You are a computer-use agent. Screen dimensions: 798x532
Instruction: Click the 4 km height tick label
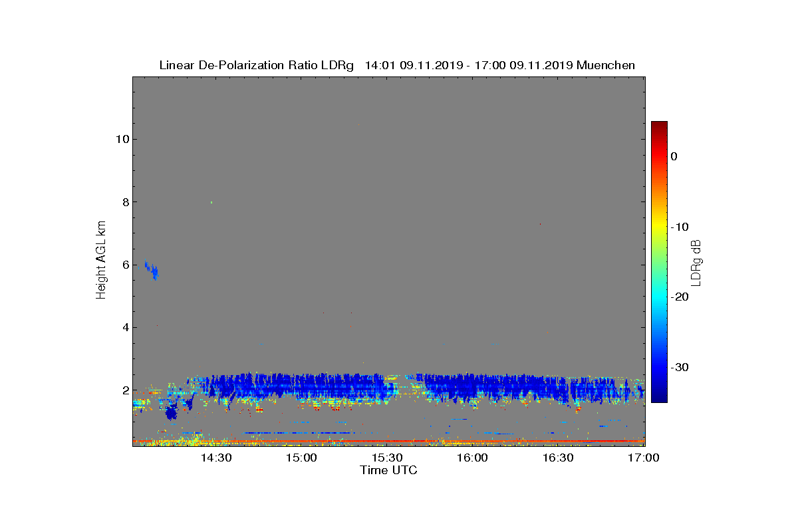(125, 327)
